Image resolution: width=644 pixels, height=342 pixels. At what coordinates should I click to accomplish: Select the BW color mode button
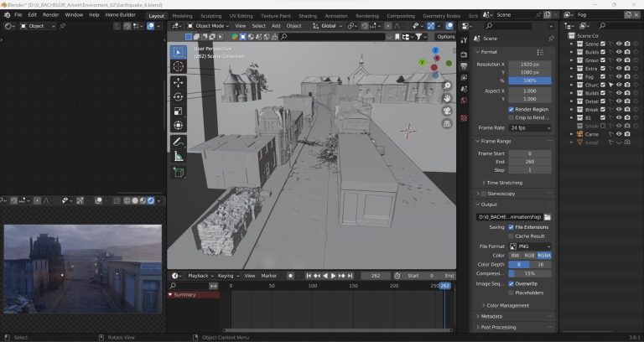pos(515,255)
